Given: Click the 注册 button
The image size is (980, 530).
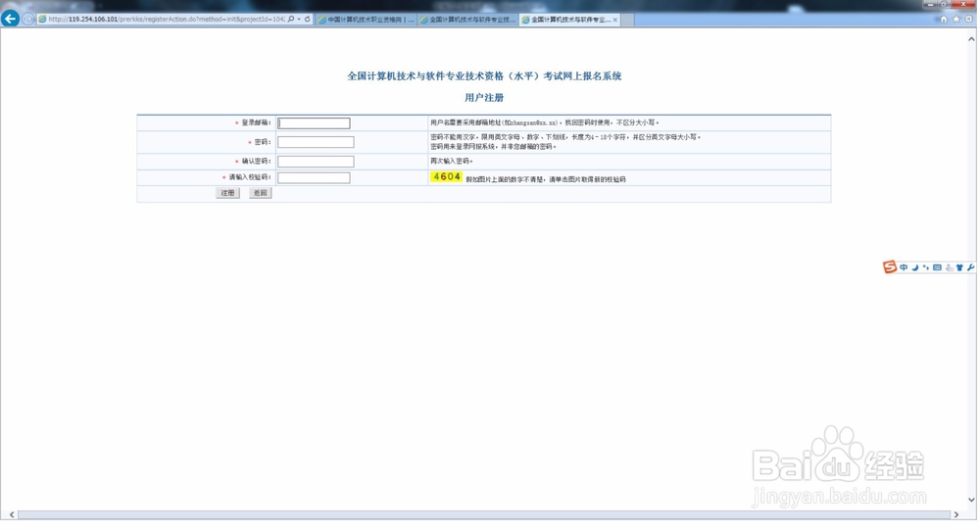Looking at the screenshot, I should click(x=227, y=193).
